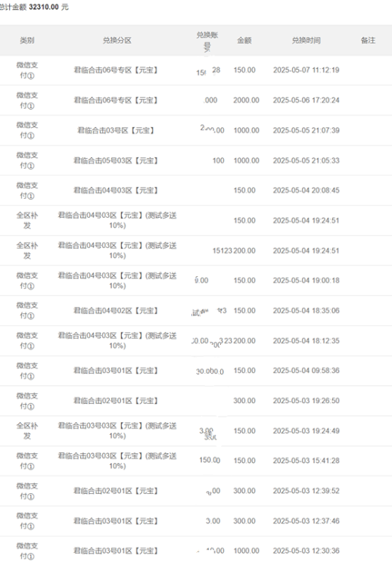Click timestamp 2025-05-03 12:39:52
Screen dimensions: 392x562
click(x=306, y=491)
